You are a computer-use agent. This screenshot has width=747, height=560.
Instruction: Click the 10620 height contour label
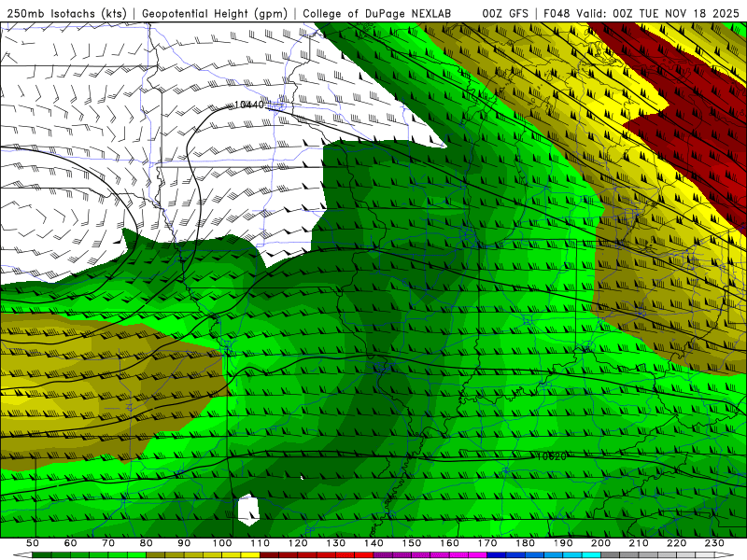tap(551, 456)
